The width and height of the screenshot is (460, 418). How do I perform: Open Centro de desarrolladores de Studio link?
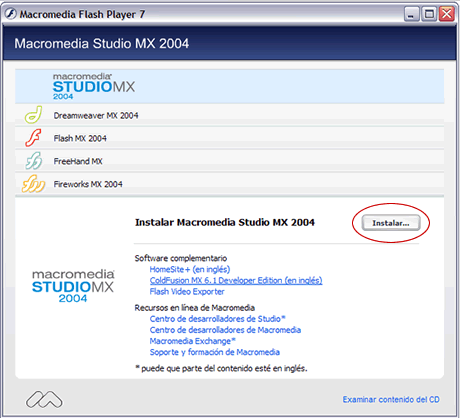click(x=218, y=319)
